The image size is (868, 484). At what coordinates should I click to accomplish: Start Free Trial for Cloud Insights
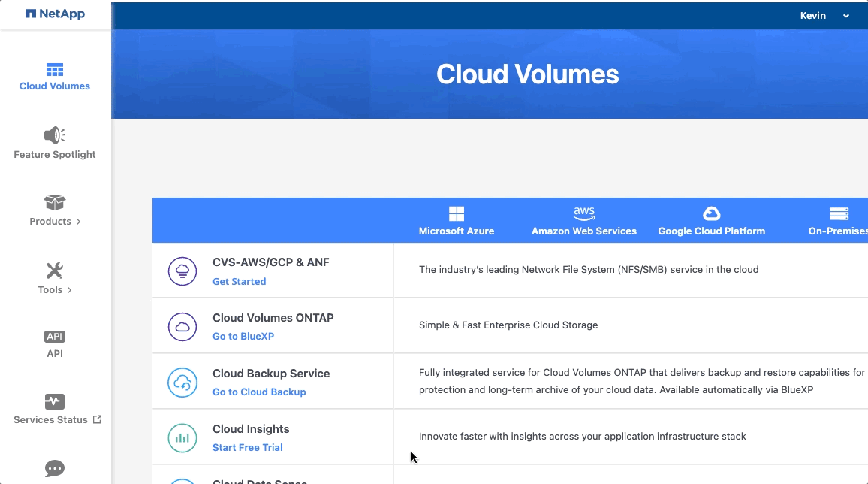coord(248,447)
